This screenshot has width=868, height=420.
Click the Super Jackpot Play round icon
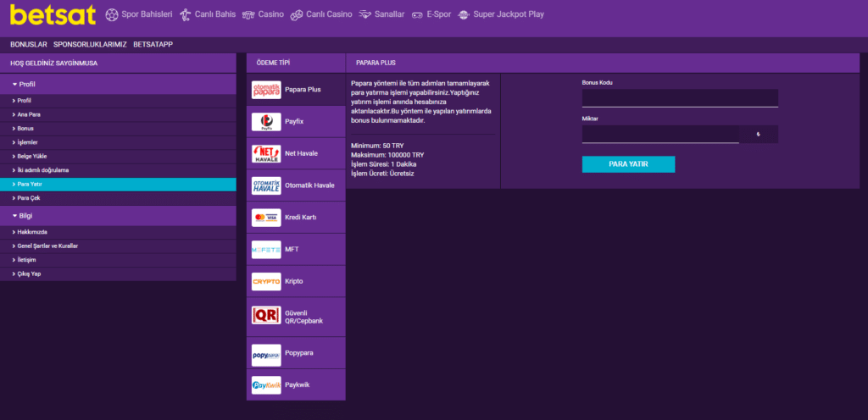(x=464, y=15)
